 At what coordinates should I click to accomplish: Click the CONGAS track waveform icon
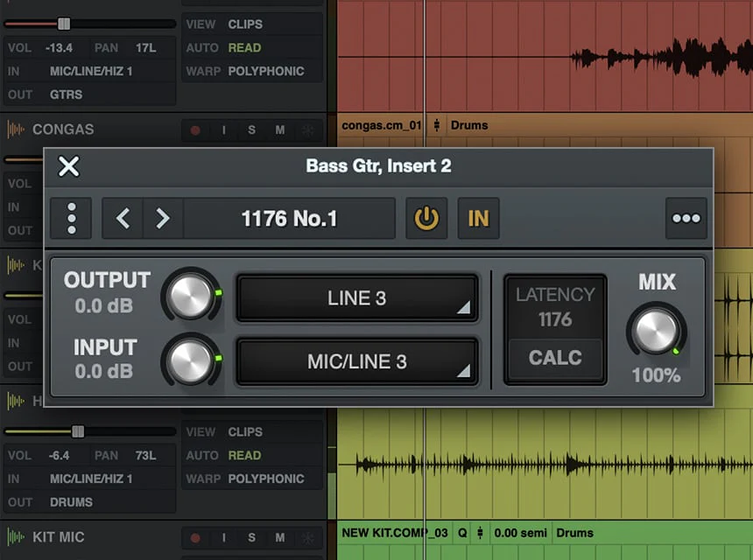[x=16, y=129]
